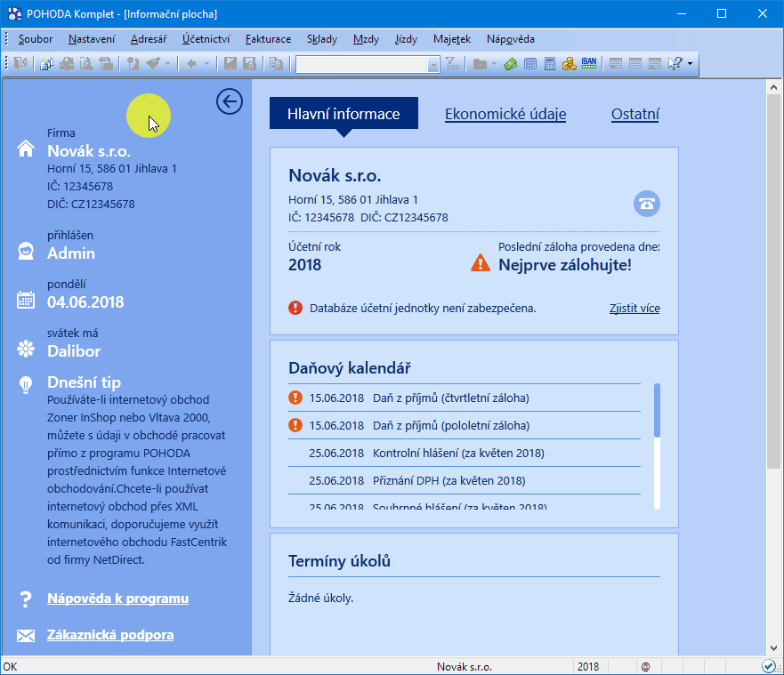Click the Daňový kalendář scrollbar thumb
Screen dimensions: 784x675
pos(657,410)
